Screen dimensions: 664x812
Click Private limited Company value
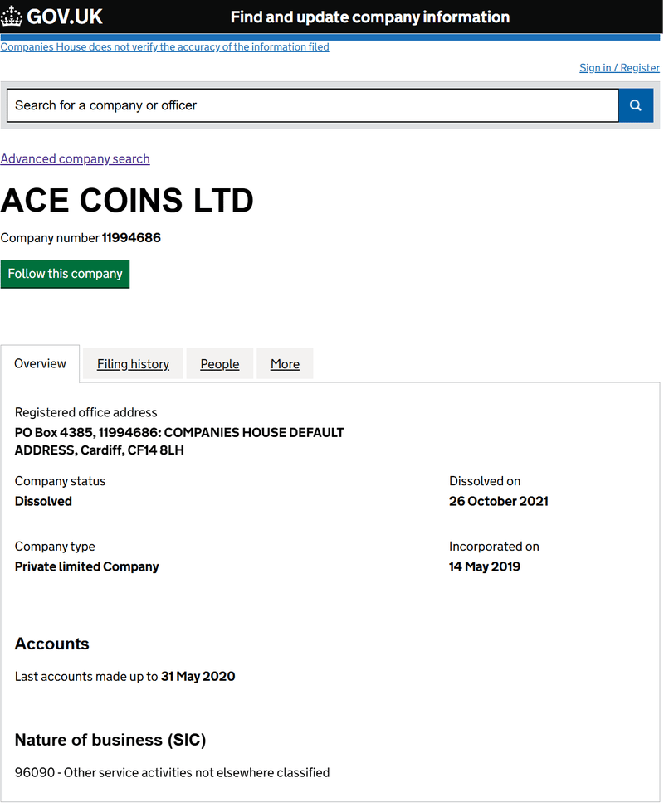[x=86, y=567]
